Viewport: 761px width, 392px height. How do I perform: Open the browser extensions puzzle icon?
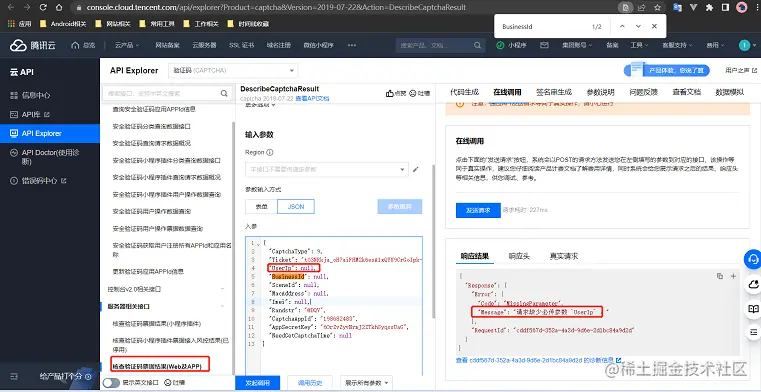tap(710, 7)
